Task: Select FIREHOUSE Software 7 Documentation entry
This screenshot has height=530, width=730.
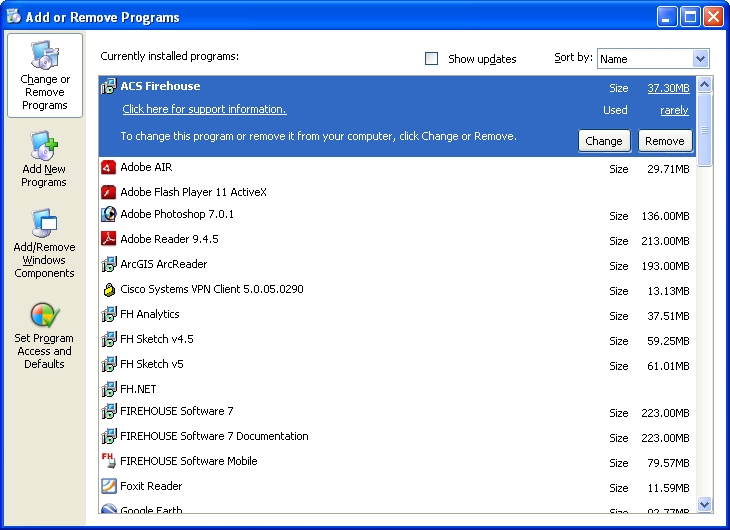Action: tap(397, 437)
